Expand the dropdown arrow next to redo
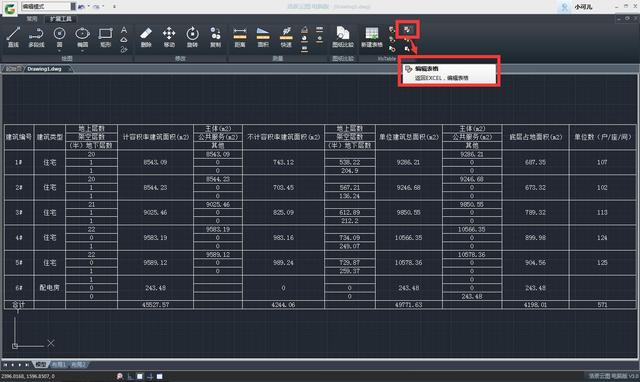640x382 pixels. 104,7
